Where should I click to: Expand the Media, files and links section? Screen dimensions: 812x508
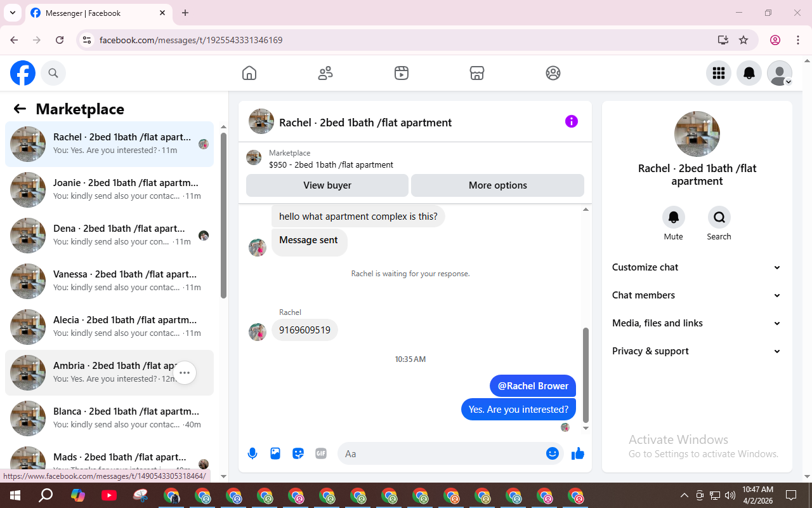(697, 323)
